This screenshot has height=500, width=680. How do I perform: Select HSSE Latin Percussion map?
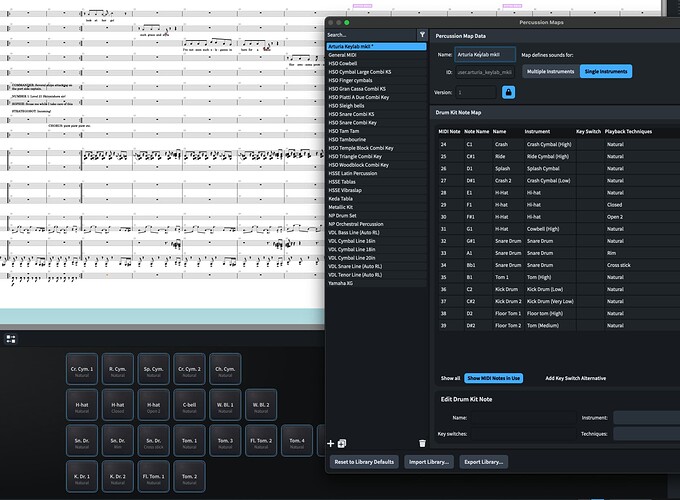(x=376, y=173)
